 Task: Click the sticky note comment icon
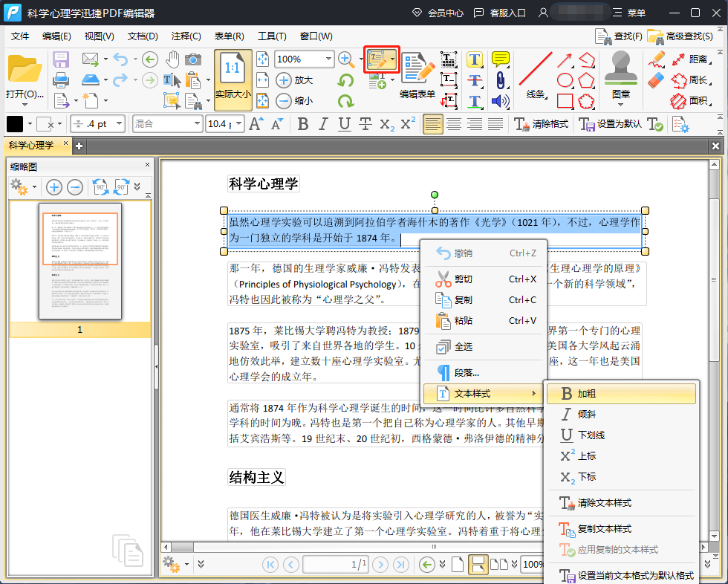(x=501, y=59)
